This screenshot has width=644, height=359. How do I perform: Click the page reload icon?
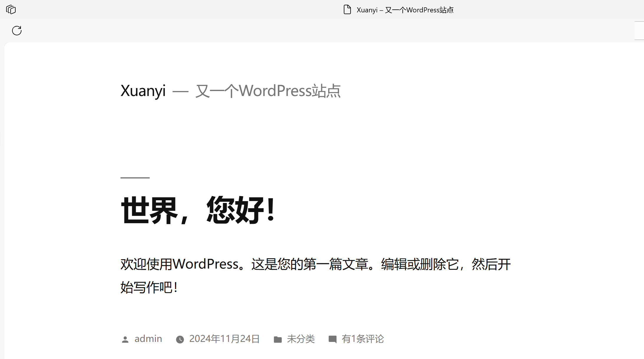coord(17,30)
